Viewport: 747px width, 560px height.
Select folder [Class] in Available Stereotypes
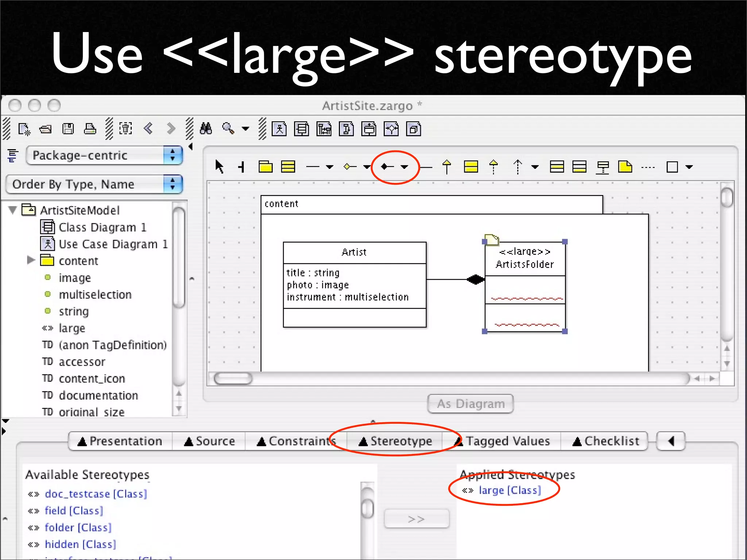tap(78, 528)
